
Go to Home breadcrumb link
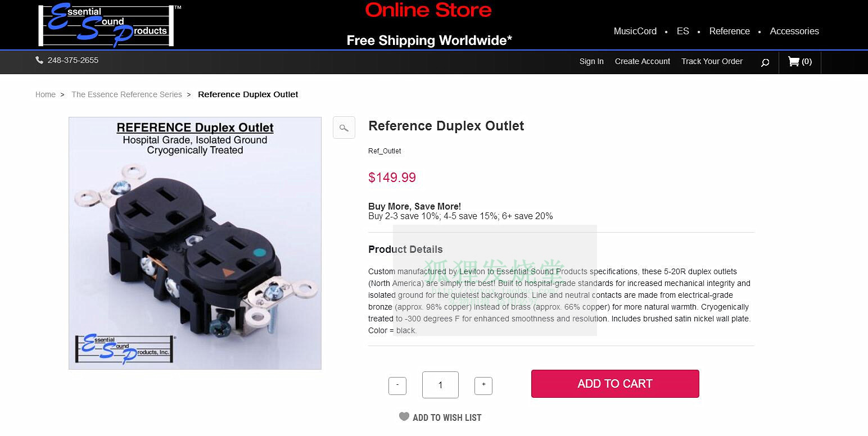click(46, 94)
